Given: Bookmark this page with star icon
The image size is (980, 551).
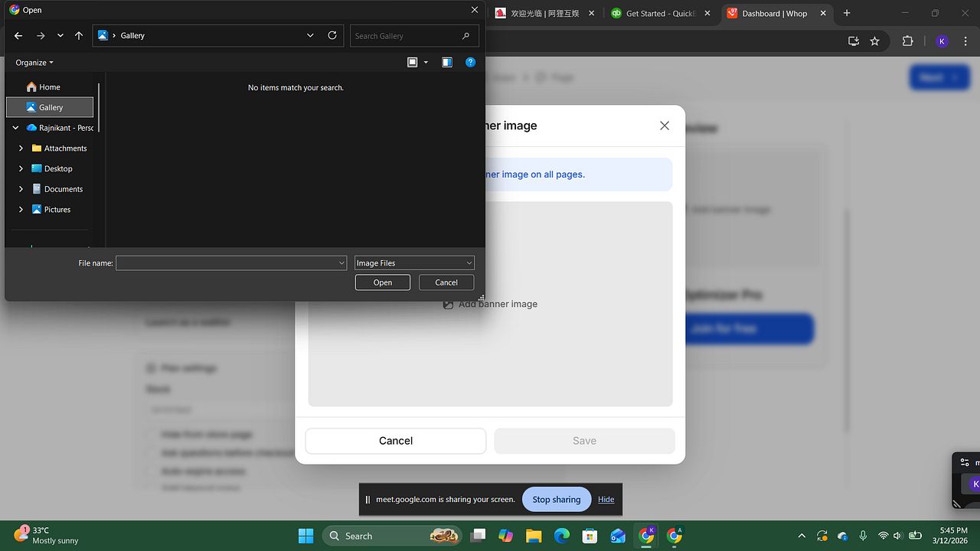Looking at the screenshot, I should 875,41.
